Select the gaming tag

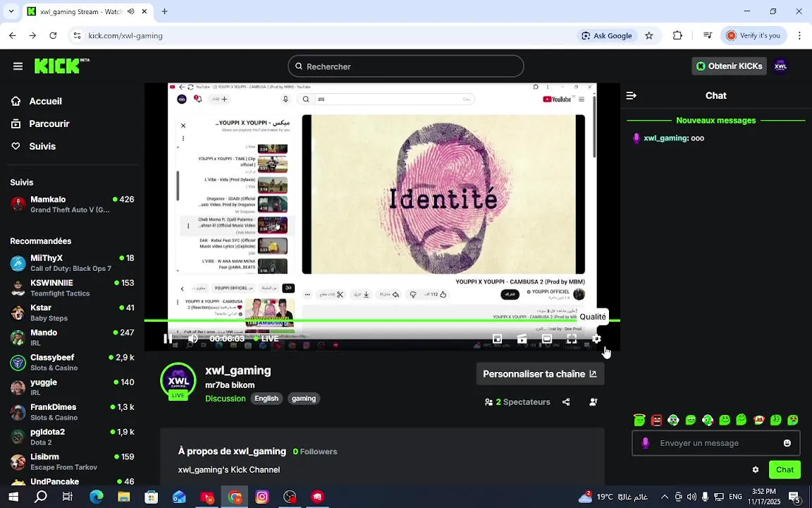(x=304, y=399)
